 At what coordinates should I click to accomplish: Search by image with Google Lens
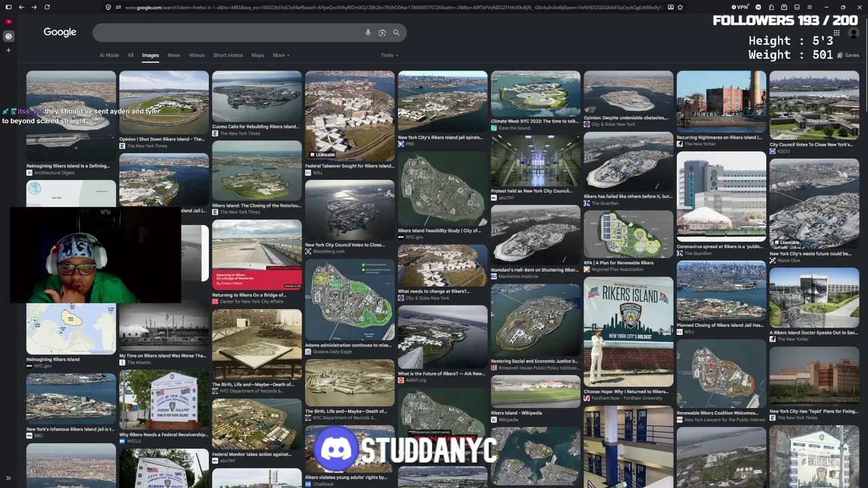pos(382,33)
